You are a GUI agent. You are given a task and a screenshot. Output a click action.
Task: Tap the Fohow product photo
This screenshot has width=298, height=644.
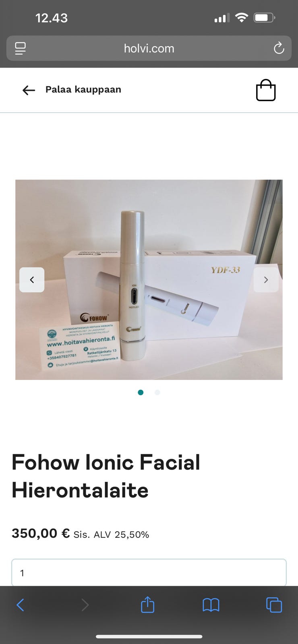149,280
